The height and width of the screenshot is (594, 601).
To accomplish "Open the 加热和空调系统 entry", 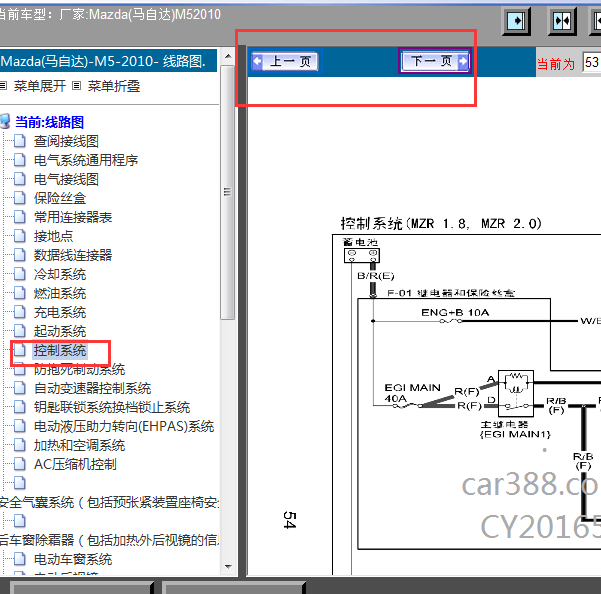I will [x=79, y=446].
